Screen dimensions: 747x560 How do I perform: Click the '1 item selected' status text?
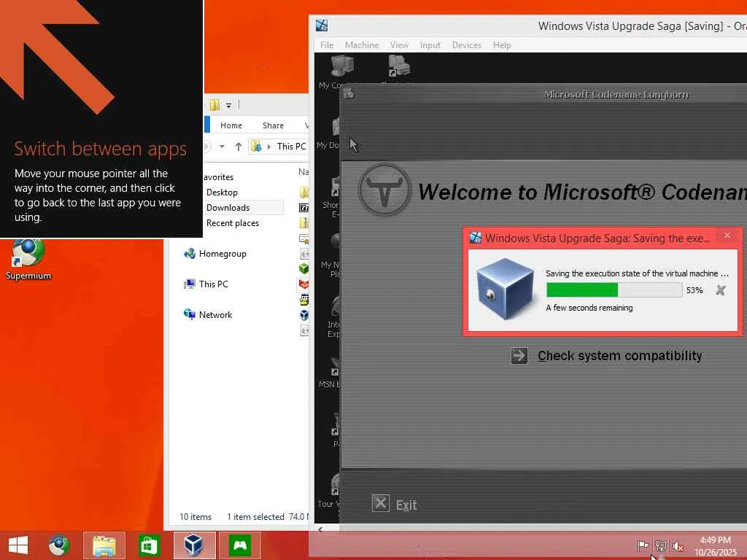[255, 517]
